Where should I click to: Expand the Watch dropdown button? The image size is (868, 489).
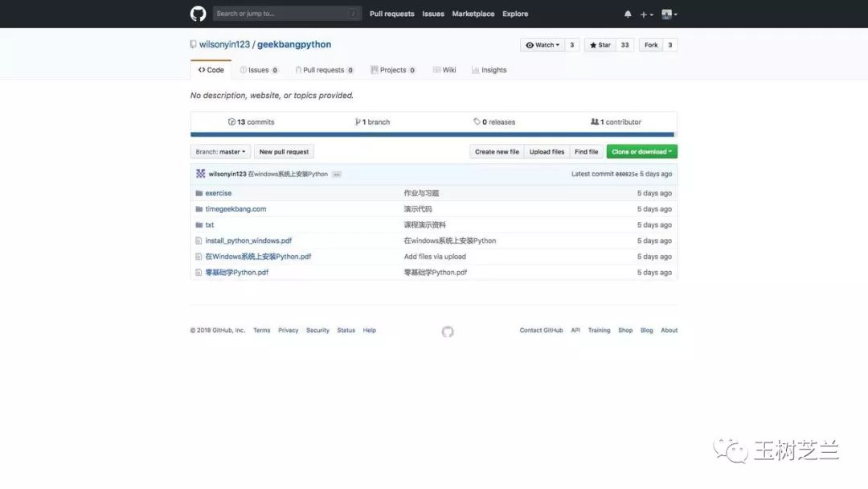[x=542, y=45]
